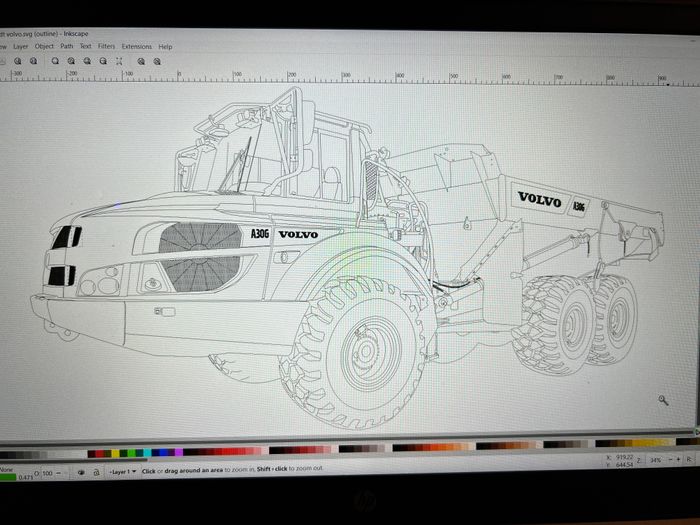Click the zoom percentage field showing 34%
This screenshot has width=700, height=525.
pyautogui.click(x=655, y=460)
